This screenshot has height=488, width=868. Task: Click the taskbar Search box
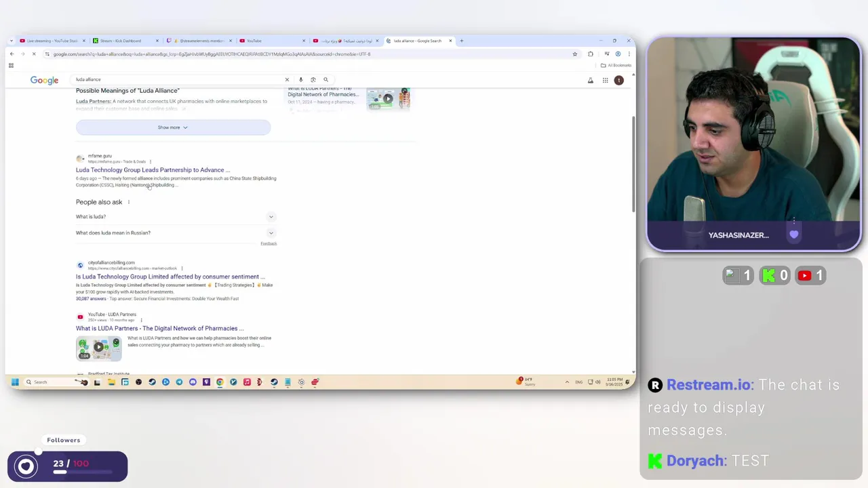[56, 382]
